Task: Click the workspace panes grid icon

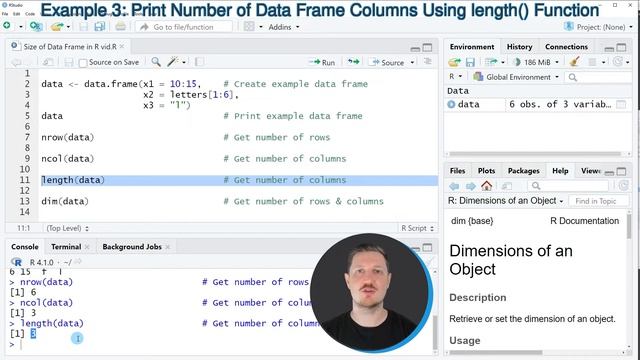Action: pos(249,27)
